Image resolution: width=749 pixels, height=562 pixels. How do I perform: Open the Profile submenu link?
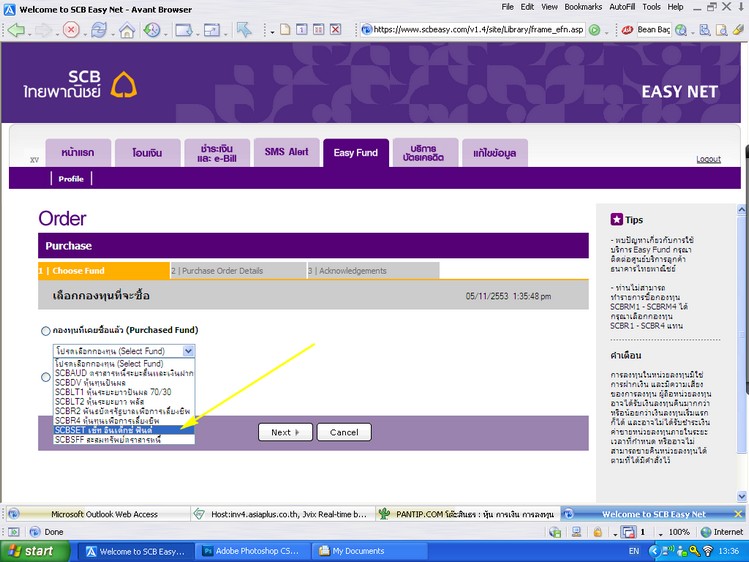point(71,179)
